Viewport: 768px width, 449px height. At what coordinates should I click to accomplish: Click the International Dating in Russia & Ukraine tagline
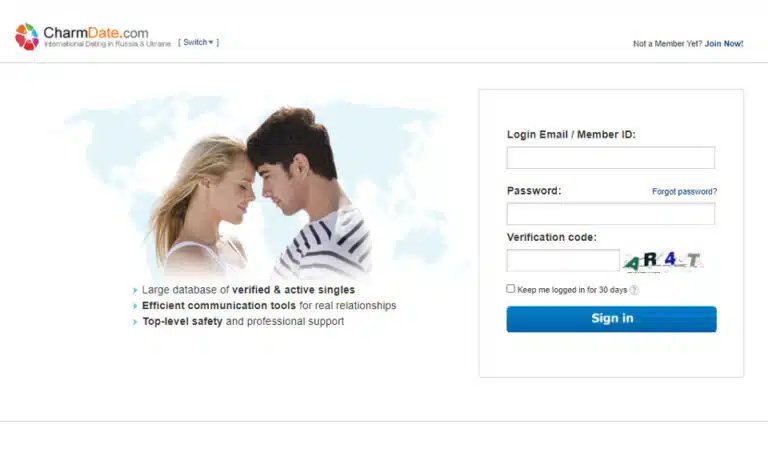pyautogui.click(x=107, y=44)
